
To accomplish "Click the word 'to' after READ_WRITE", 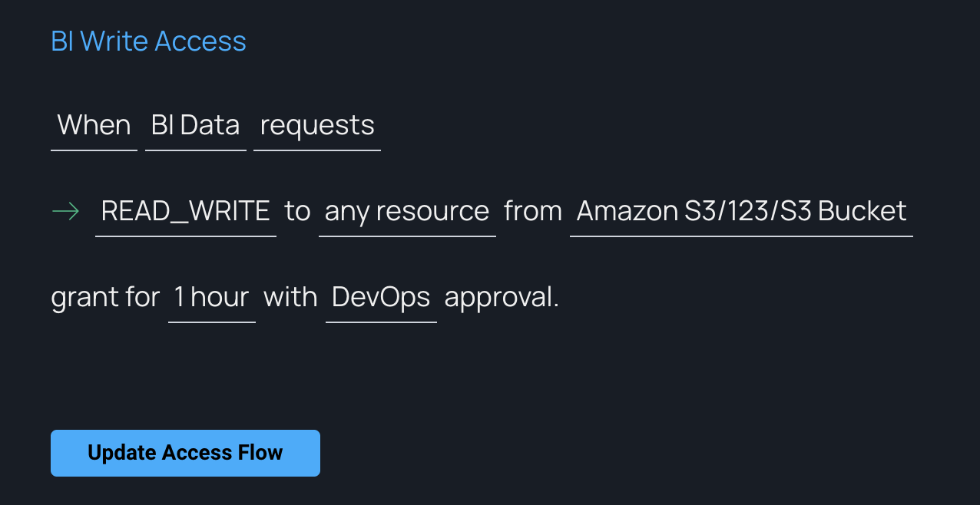I will coord(297,211).
